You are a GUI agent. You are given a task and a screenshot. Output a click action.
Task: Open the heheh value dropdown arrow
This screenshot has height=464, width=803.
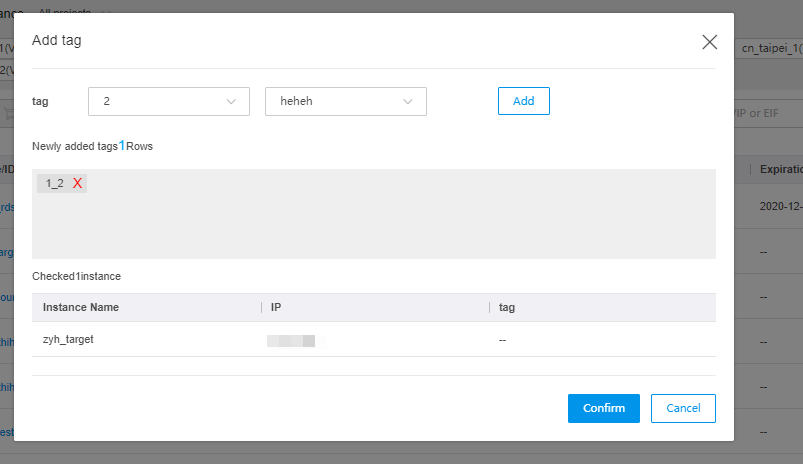pos(408,101)
